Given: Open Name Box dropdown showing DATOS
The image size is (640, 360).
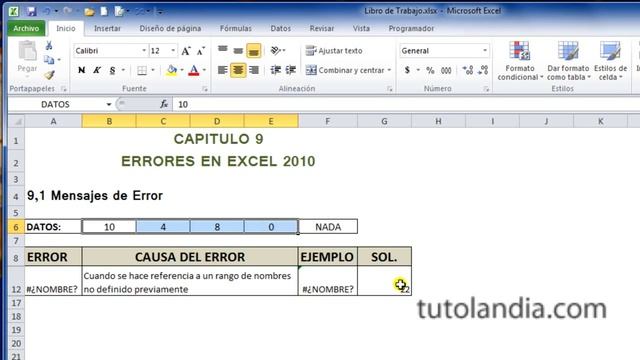Looking at the screenshot, I should click(x=109, y=104).
